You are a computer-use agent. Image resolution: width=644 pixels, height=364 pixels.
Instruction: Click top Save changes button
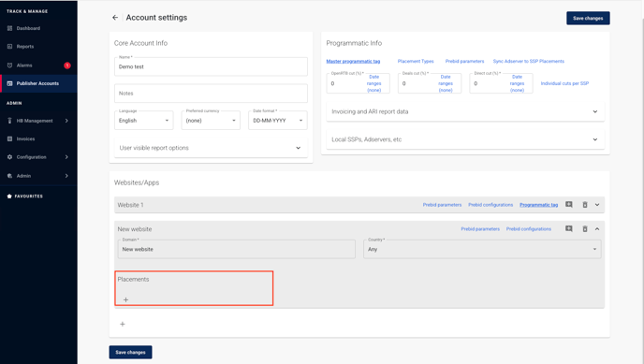[588, 18]
